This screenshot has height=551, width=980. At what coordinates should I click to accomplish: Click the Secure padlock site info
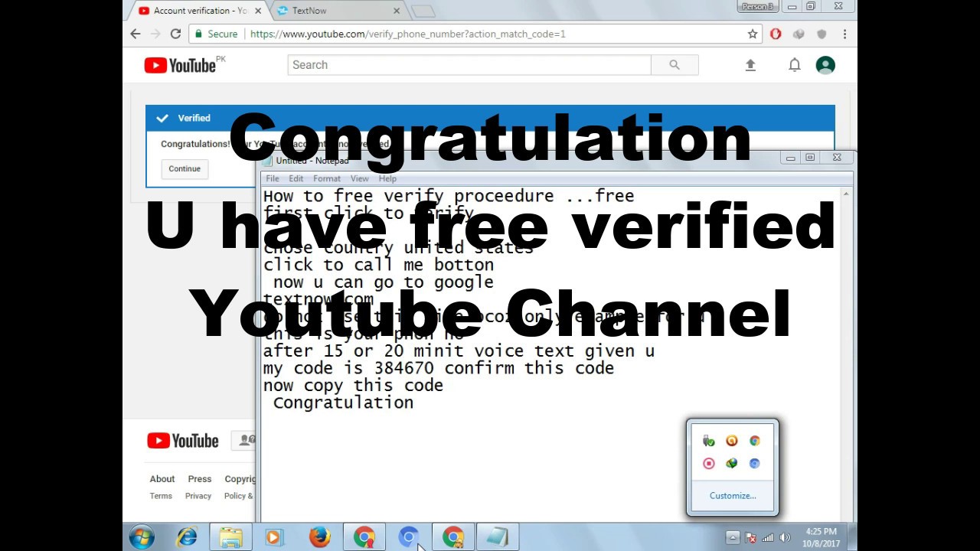click(214, 34)
